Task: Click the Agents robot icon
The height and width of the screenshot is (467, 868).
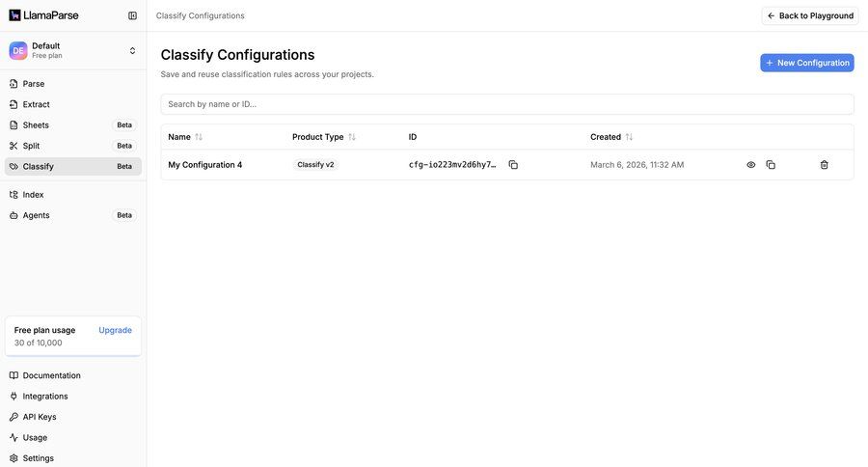Action: point(14,215)
